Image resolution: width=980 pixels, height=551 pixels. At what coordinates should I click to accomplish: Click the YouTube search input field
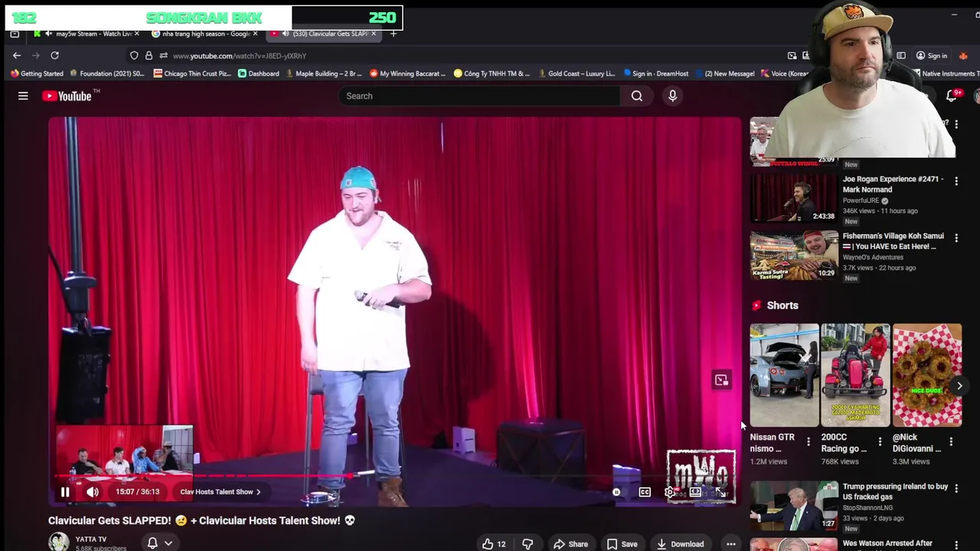(480, 96)
